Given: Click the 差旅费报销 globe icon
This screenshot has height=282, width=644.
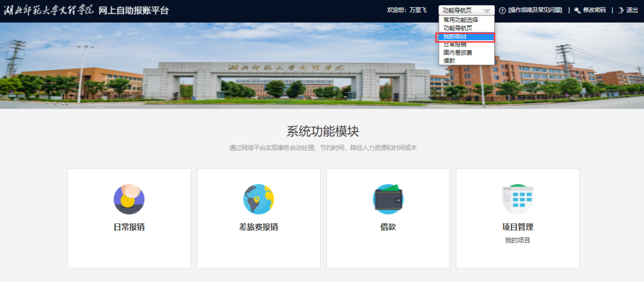Looking at the screenshot, I should [258, 199].
